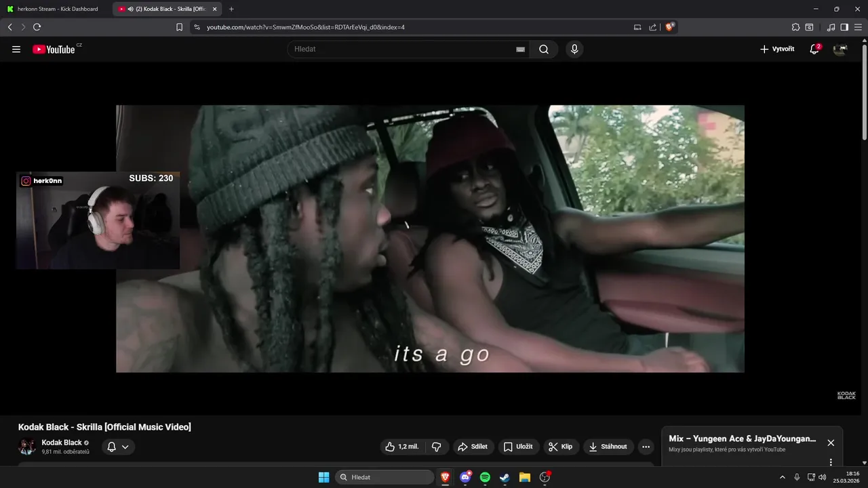Click the Kodak Black video watermark
This screenshot has width=868, height=488.
[846, 395]
